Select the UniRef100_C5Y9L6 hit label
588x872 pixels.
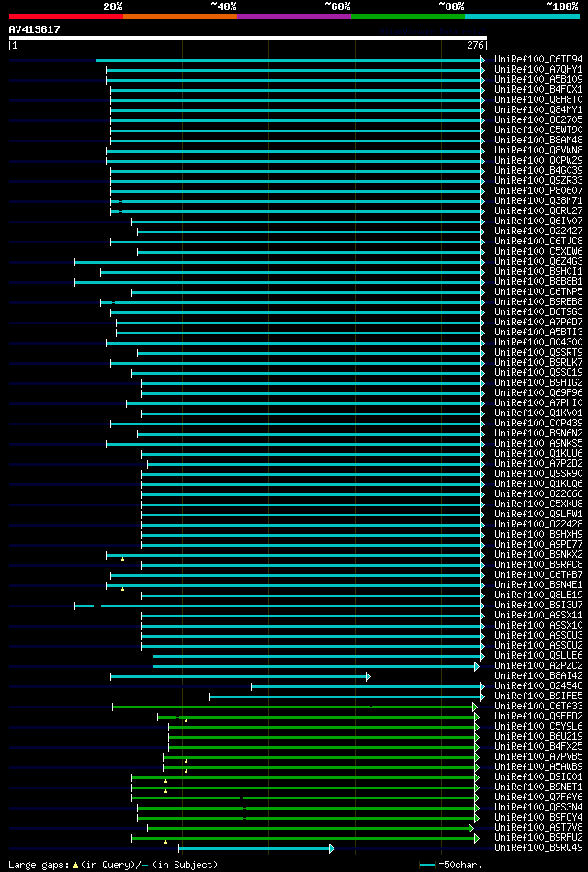click(x=538, y=726)
